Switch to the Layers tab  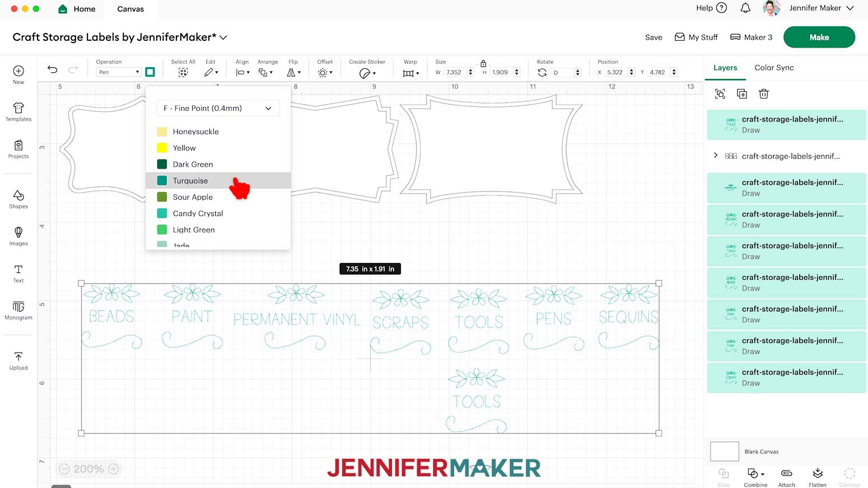point(725,68)
